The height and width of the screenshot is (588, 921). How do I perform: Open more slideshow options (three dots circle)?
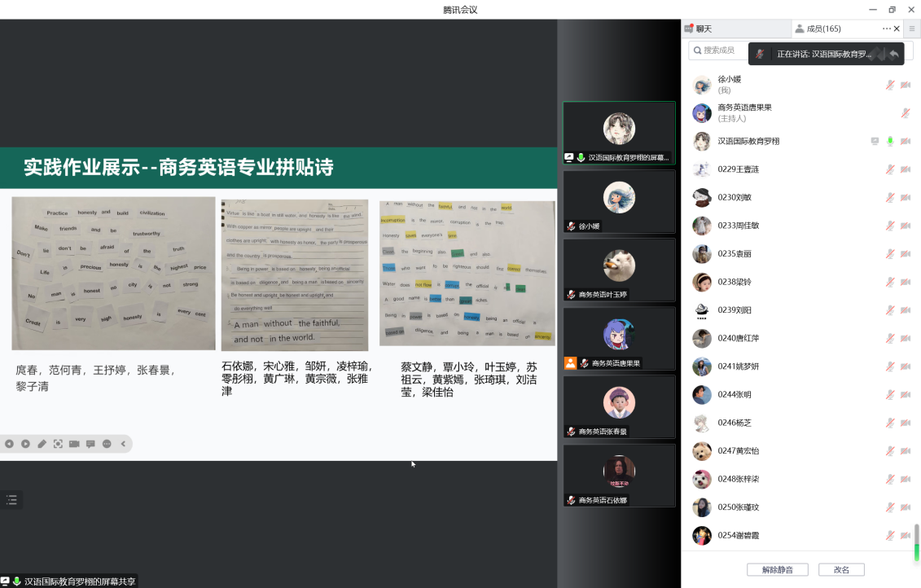pyautogui.click(x=107, y=444)
